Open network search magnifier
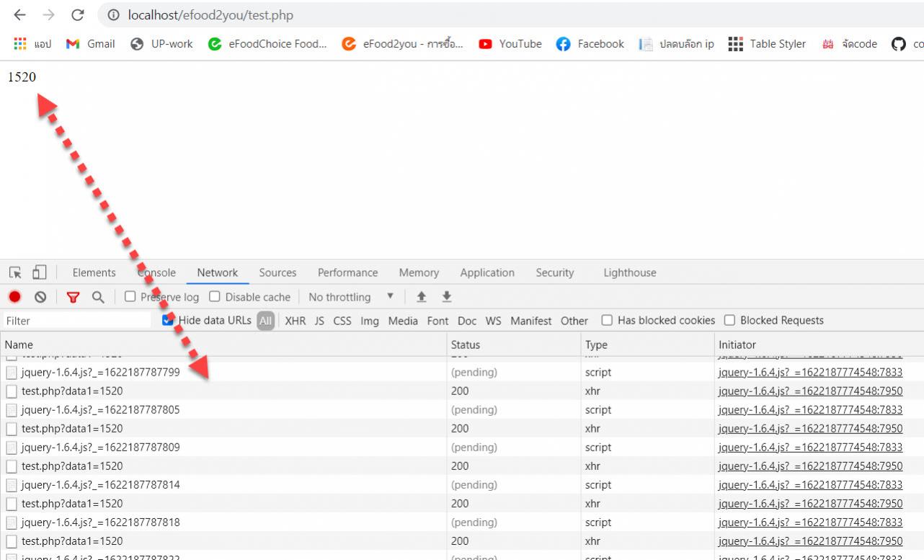The height and width of the screenshot is (560, 924). [98, 297]
